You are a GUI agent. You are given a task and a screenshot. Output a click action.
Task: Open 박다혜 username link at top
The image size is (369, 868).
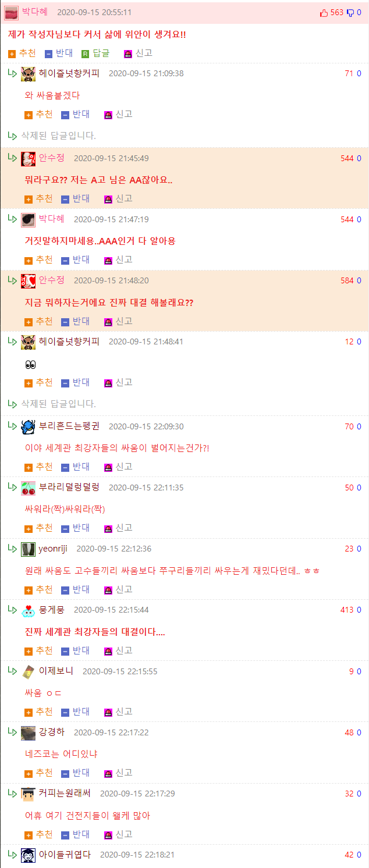35,12
